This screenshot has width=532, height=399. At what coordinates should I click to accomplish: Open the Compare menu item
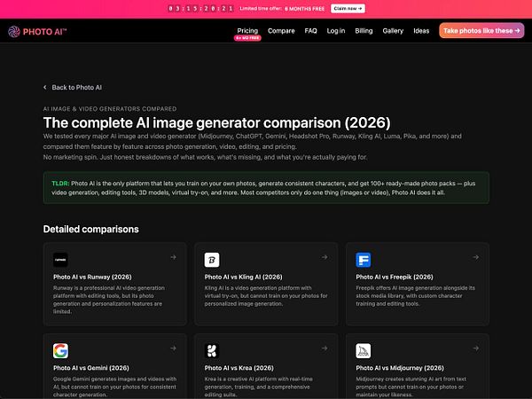click(x=281, y=31)
